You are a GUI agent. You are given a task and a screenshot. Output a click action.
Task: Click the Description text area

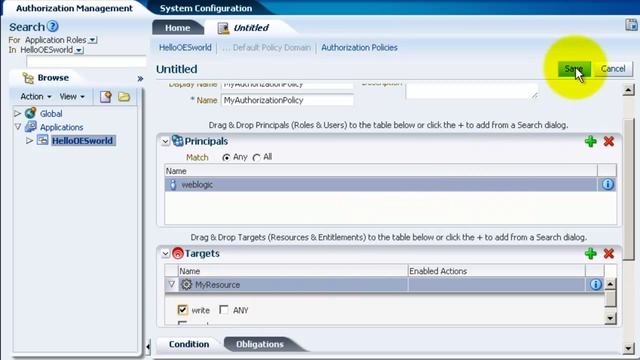472,91
